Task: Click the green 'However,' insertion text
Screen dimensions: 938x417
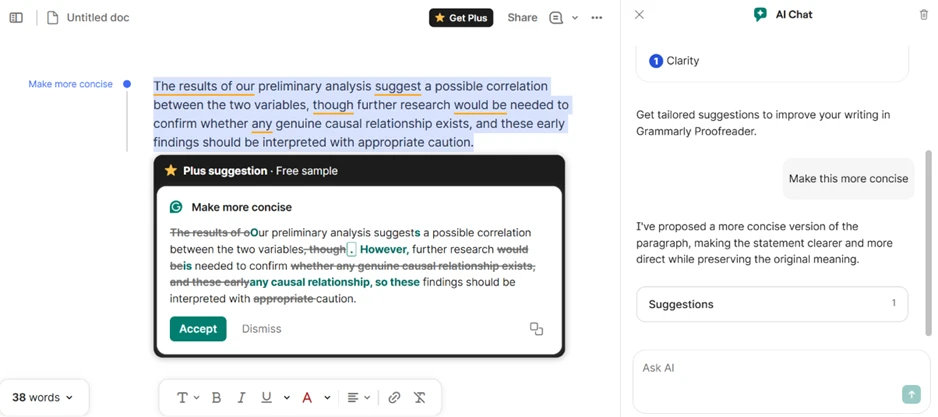Action: coord(385,249)
